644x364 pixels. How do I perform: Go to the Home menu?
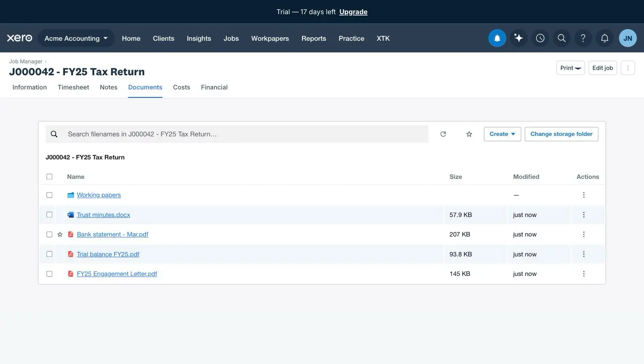point(131,39)
